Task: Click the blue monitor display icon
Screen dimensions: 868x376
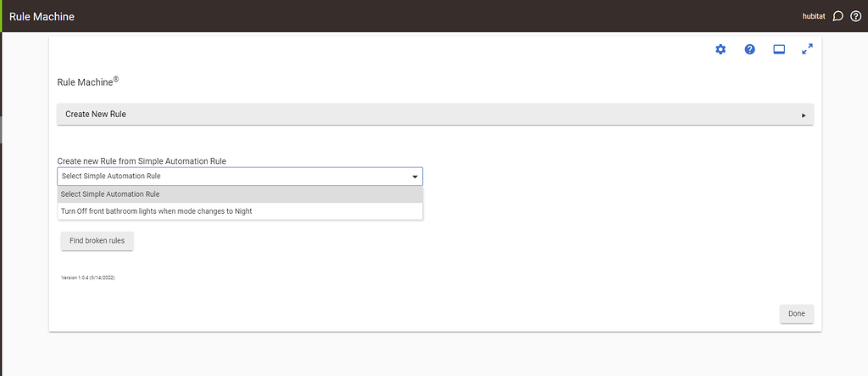Action: [x=779, y=49]
